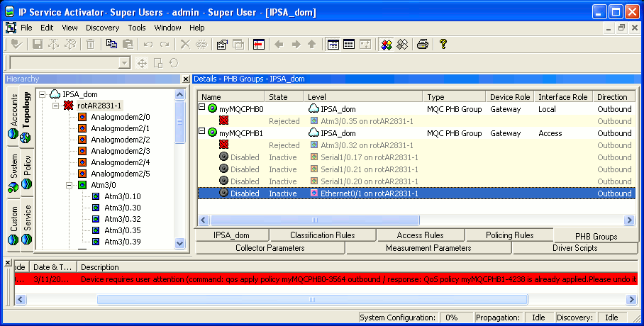
Task: Click the Cut X toolbar icon
Action: pos(185,44)
